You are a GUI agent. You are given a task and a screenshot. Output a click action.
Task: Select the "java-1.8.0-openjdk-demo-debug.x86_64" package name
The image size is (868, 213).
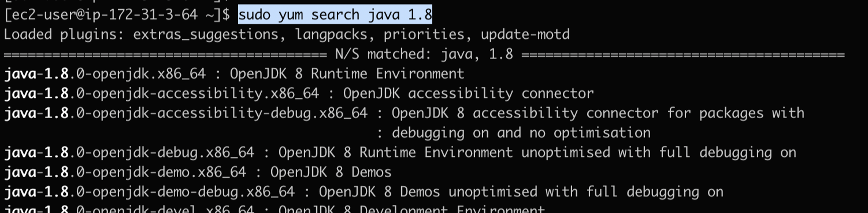click(x=149, y=192)
